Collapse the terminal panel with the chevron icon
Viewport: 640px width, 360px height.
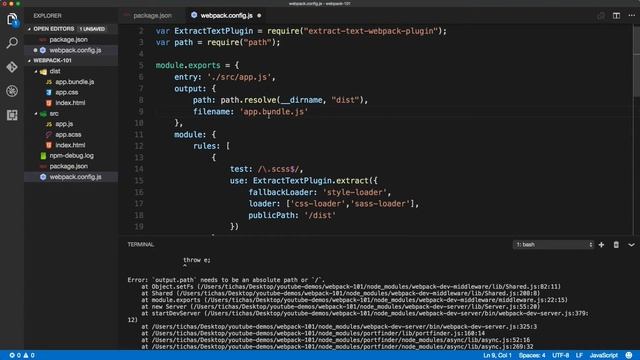point(631,245)
